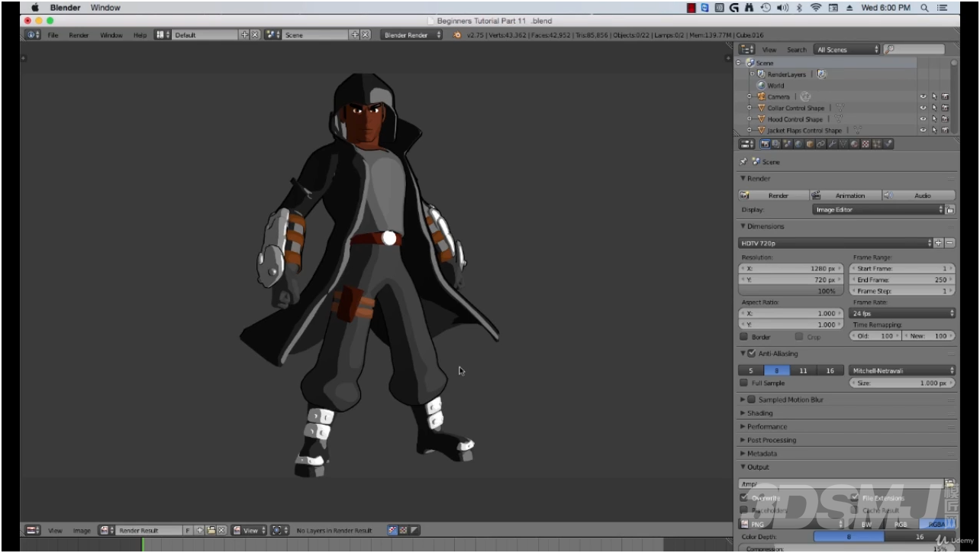Click the pin icon beside Scene breadcrumb

743,162
